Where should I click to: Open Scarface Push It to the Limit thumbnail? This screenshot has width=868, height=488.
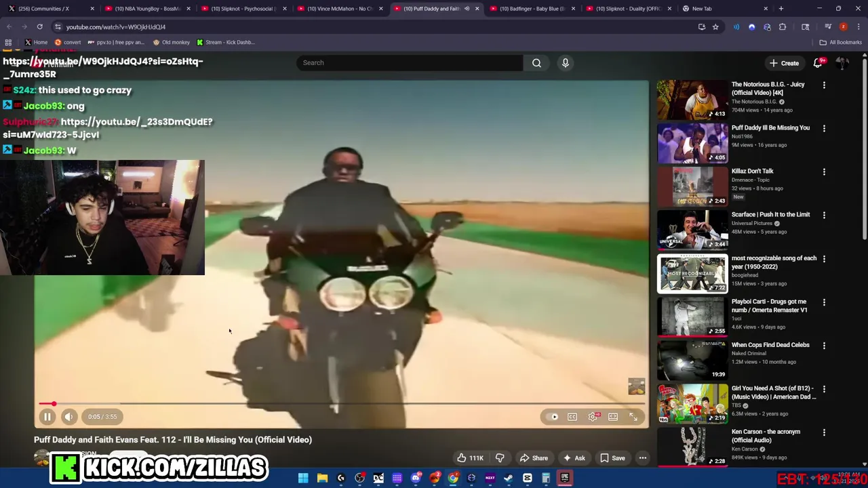click(692, 230)
